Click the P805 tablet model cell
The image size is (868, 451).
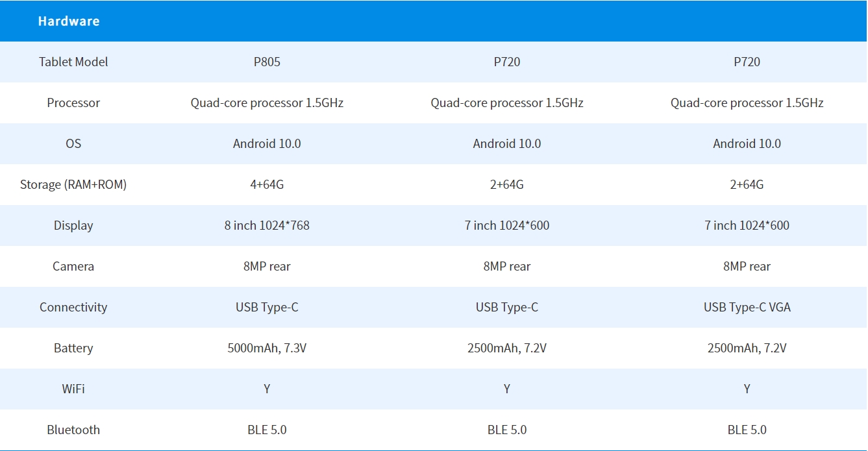267,62
